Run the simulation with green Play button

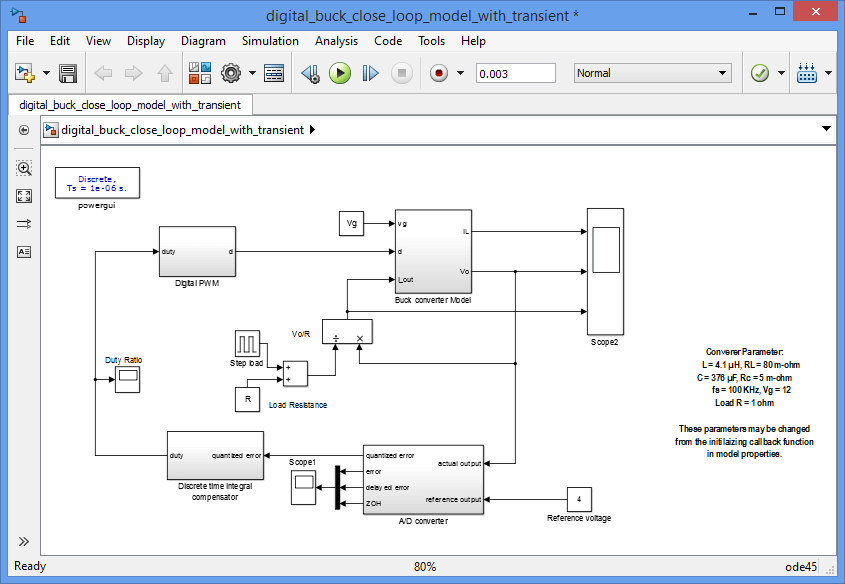point(340,73)
